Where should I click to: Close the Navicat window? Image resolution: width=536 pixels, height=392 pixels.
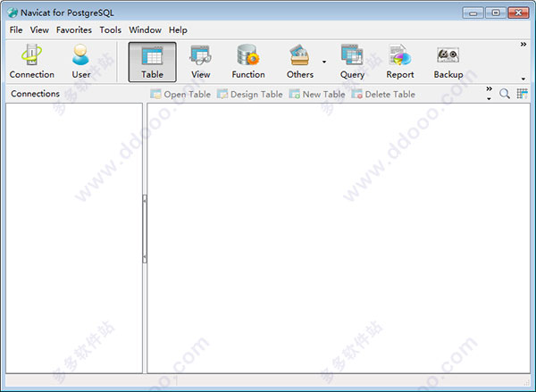pyautogui.click(x=518, y=13)
